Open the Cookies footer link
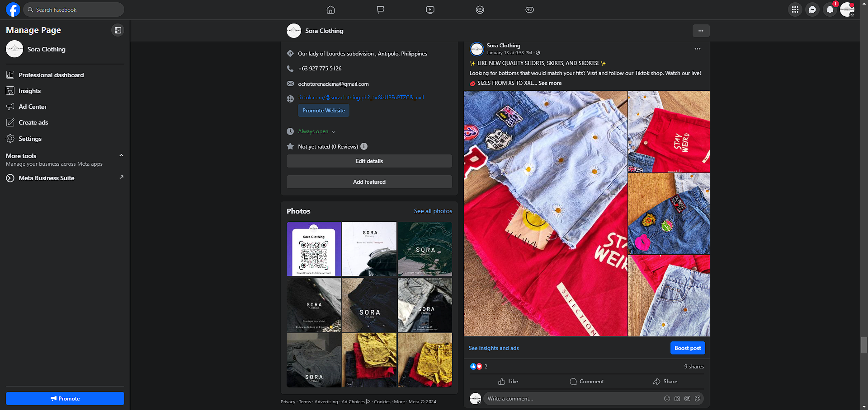868x410 pixels. pyautogui.click(x=382, y=401)
